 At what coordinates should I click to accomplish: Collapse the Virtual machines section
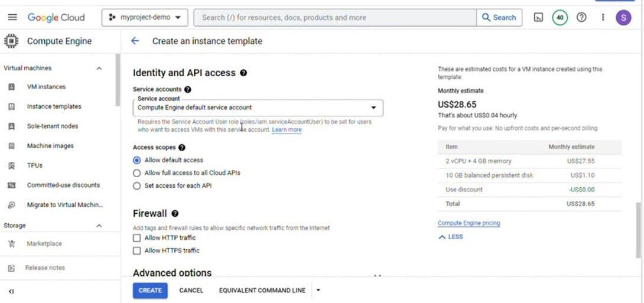[x=99, y=69]
